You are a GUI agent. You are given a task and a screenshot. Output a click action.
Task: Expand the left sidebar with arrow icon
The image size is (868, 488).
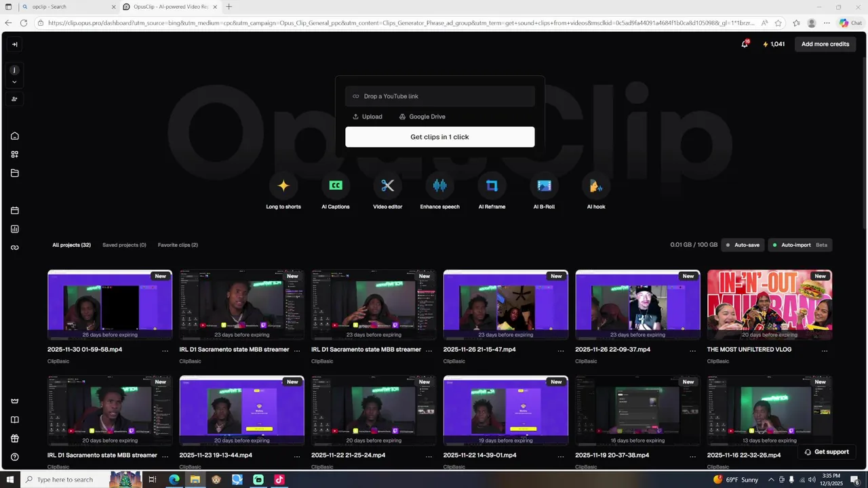[x=14, y=44]
